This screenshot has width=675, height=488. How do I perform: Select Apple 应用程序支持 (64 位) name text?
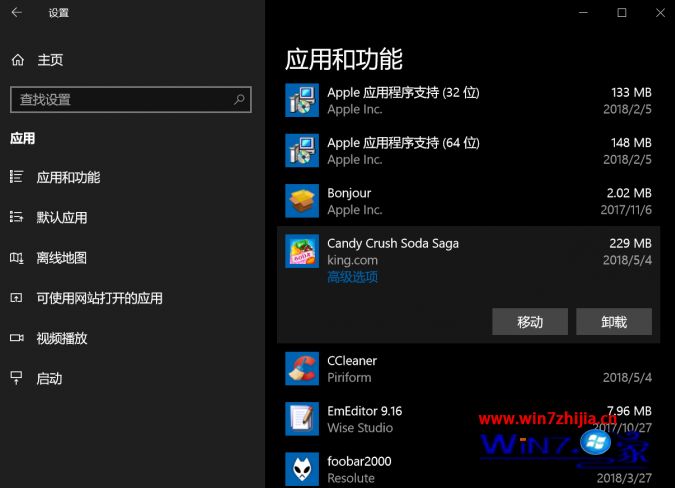point(403,143)
